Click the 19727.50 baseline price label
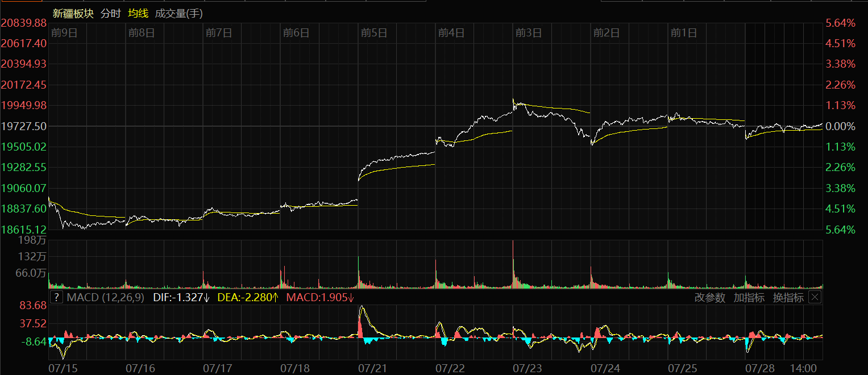868x375 pixels. [x=24, y=126]
